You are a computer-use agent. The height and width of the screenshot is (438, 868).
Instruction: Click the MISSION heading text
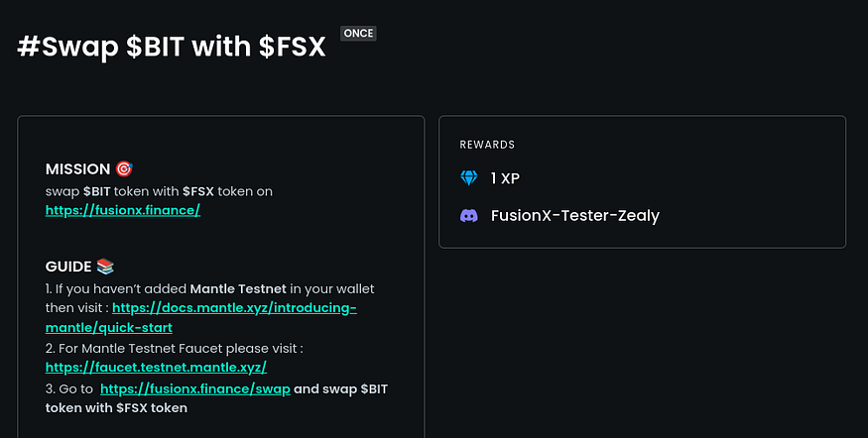point(77,169)
